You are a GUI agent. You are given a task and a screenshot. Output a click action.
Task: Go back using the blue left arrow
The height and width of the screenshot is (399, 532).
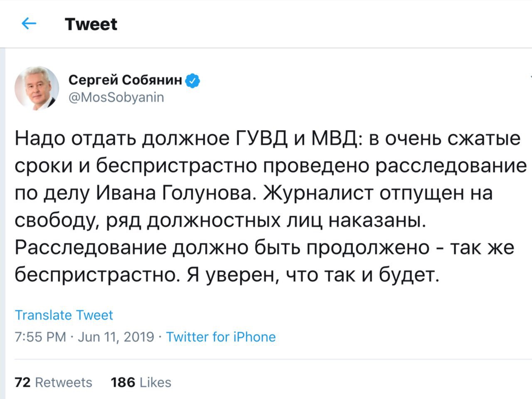click(29, 24)
